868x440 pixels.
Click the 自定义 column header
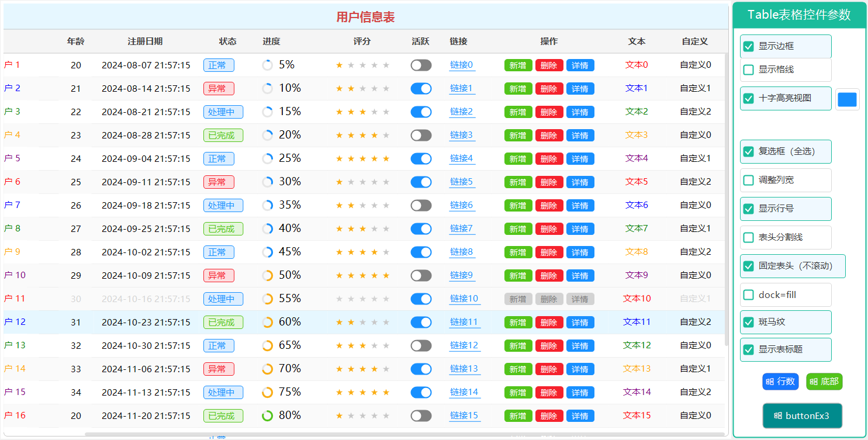click(x=694, y=41)
